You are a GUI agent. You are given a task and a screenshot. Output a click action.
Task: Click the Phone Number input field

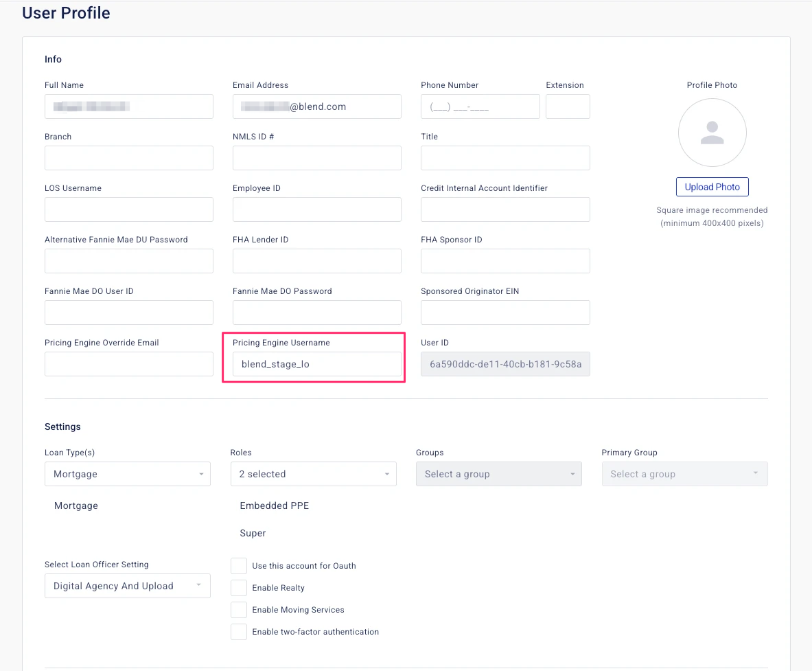click(x=480, y=106)
